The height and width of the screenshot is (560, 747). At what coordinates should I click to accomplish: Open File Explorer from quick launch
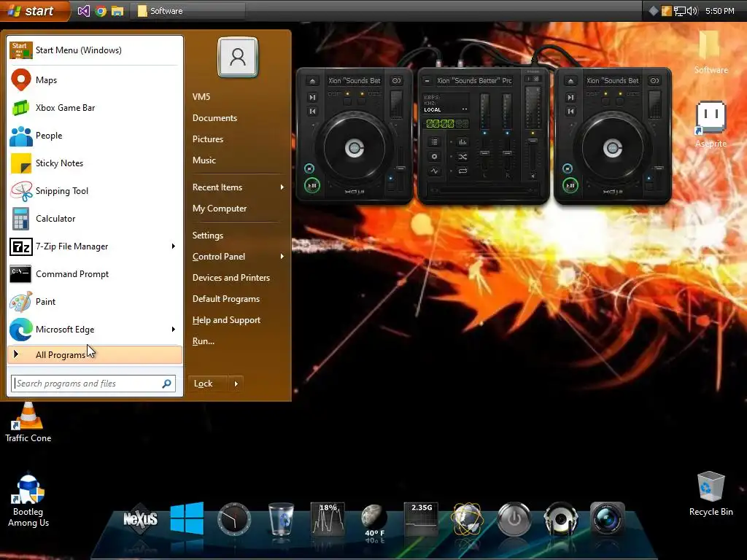point(117,10)
